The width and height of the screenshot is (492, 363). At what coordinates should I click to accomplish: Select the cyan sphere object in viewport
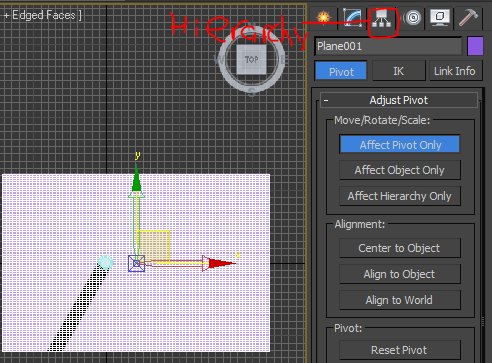point(106,263)
